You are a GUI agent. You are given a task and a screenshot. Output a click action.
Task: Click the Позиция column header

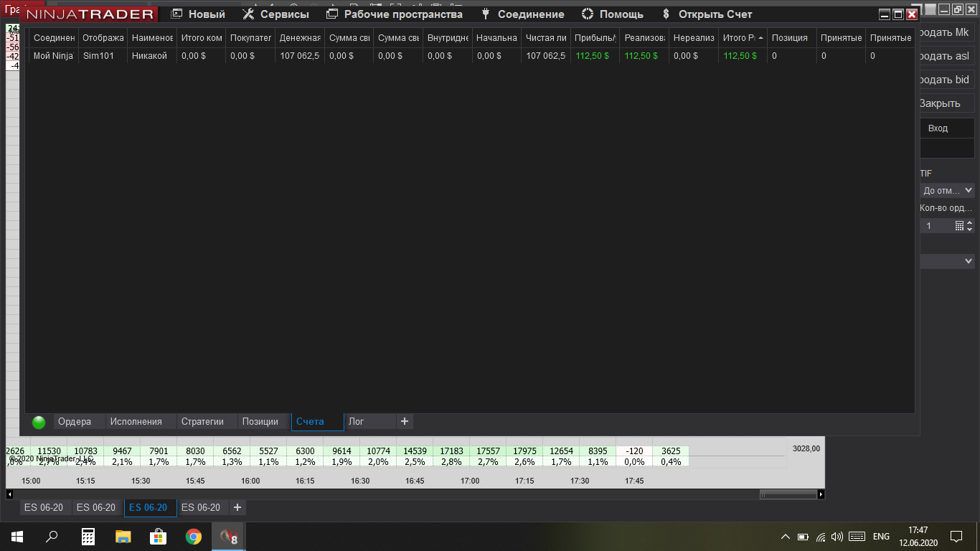(x=792, y=37)
